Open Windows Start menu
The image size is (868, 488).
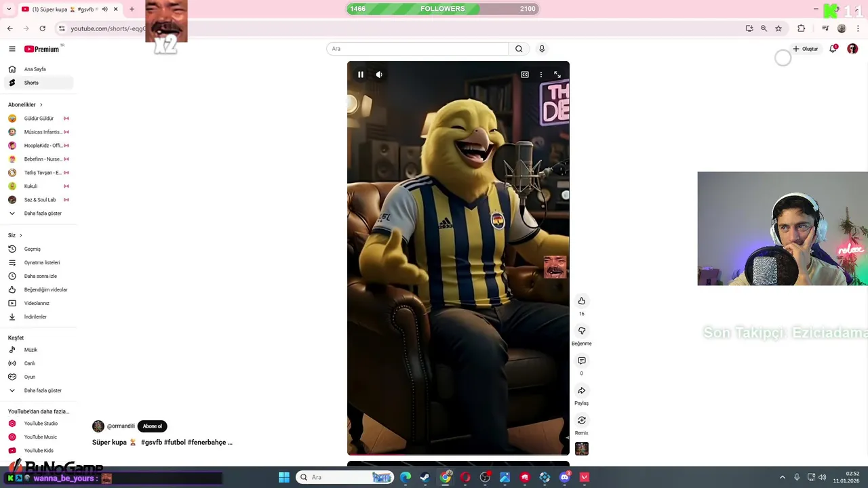[284, 477]
